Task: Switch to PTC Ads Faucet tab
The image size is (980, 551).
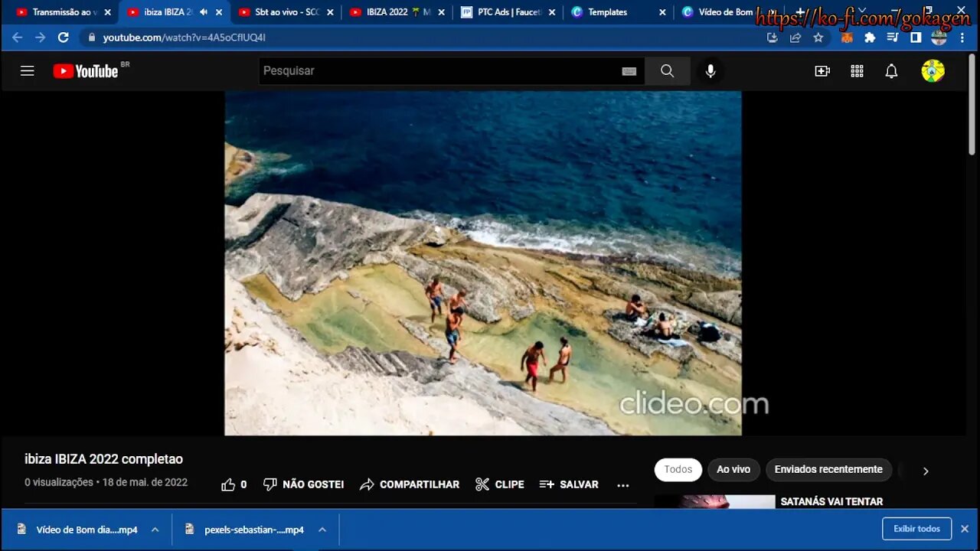Action: (508, 12)
